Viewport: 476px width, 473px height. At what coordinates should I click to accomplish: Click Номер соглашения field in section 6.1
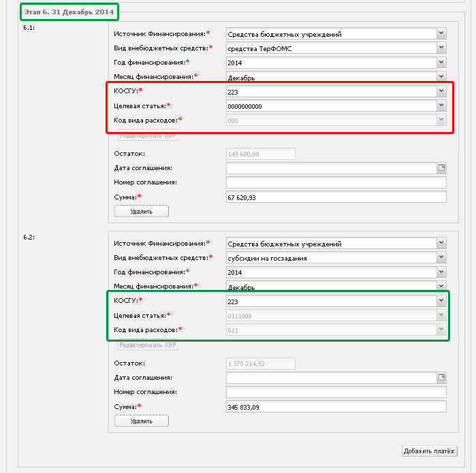pyautogui.click(x=336, y=182)
